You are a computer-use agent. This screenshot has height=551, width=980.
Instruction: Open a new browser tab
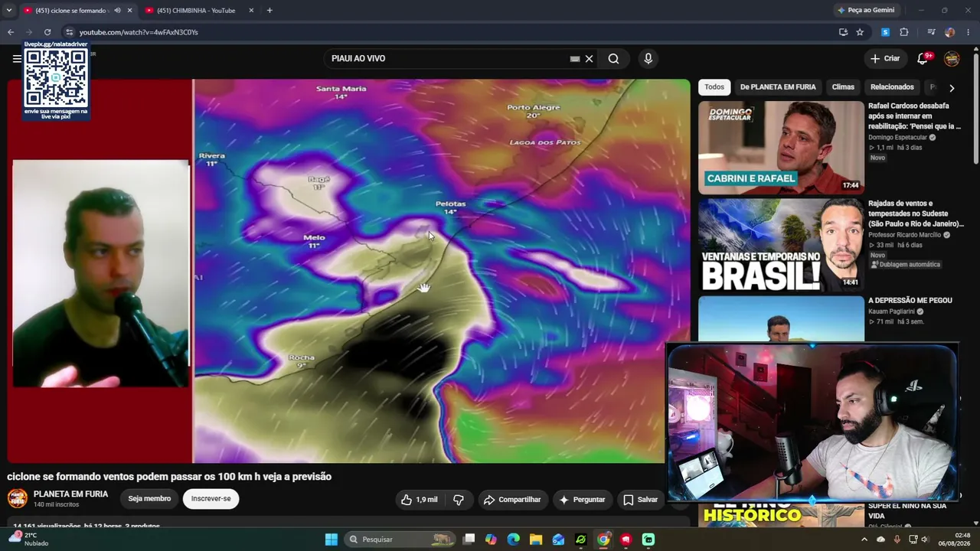(x=269, y=11)
